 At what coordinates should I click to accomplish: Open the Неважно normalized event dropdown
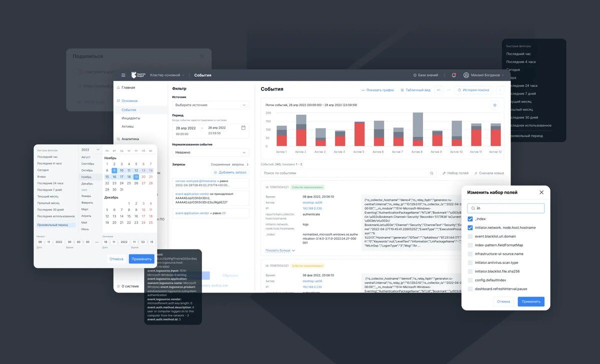pos(210,152)
